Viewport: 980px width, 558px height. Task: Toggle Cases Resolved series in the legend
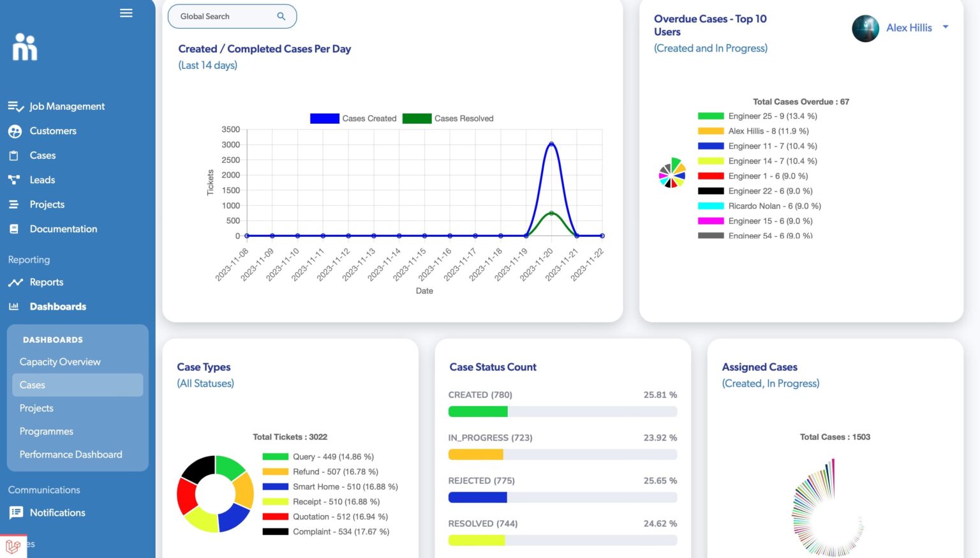click(x=449, y=118)
